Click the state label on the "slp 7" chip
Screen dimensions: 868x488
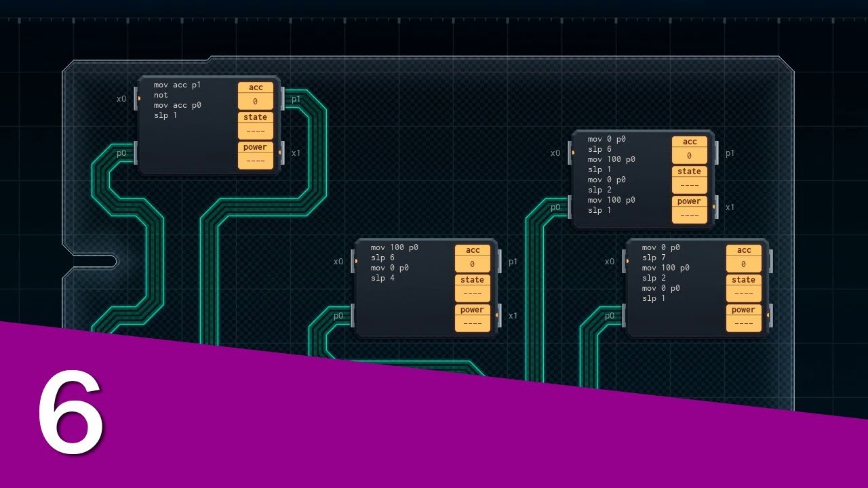(x=744, y=280)
